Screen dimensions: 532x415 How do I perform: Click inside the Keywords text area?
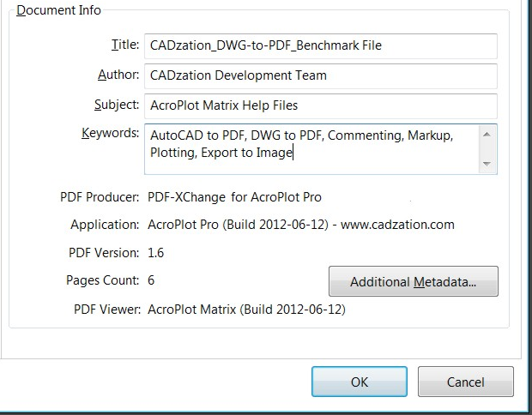(311, 149)
